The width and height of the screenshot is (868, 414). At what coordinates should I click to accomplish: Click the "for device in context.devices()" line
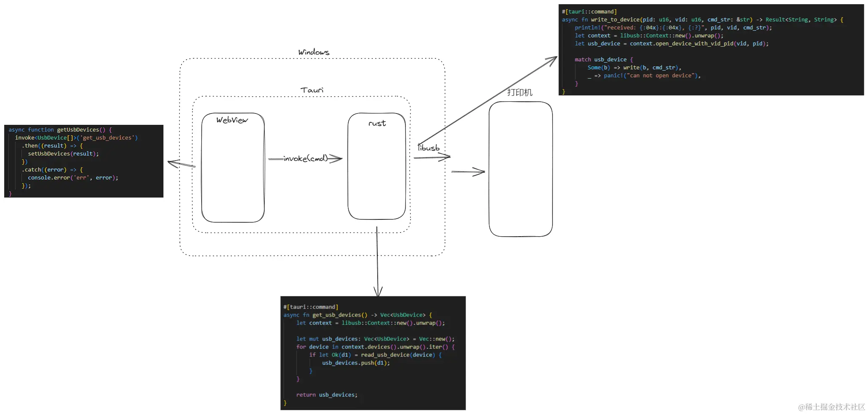[376, 347]
